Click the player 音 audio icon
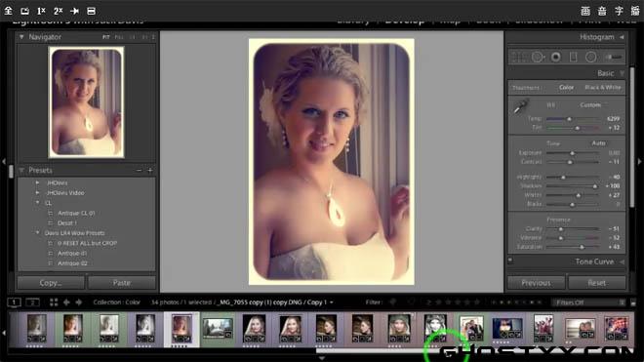Image resolution: width=644 pixels, height=362 pixels. [x=602, y=11]
